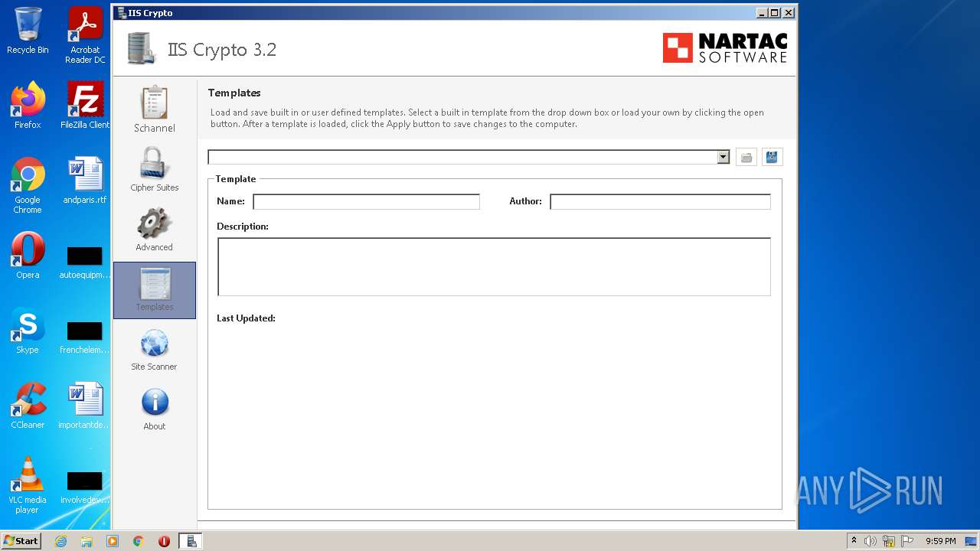980x551 pixels.
Task: Click the taskbar clock showing 9:59 PM
Action: point(940,541)
